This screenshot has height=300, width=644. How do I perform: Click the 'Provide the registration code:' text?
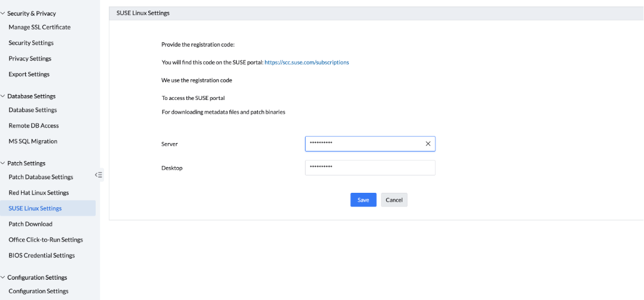[x=198, y=44]
